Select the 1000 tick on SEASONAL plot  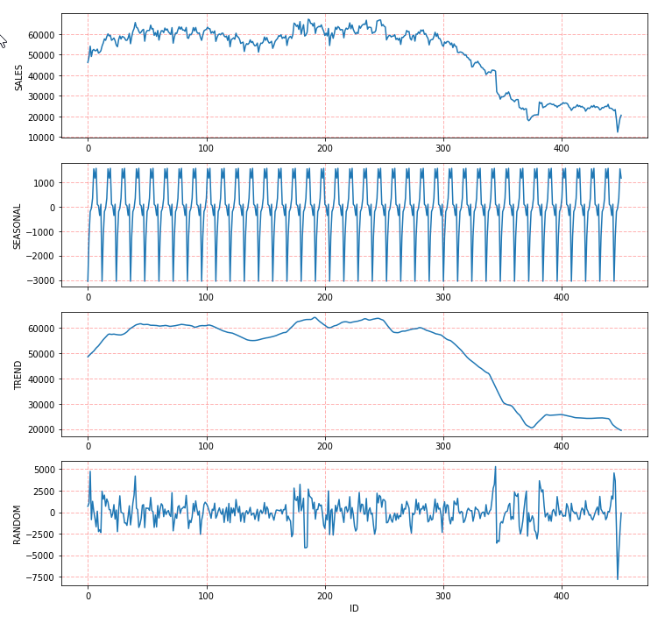click(x=45, y=183)
